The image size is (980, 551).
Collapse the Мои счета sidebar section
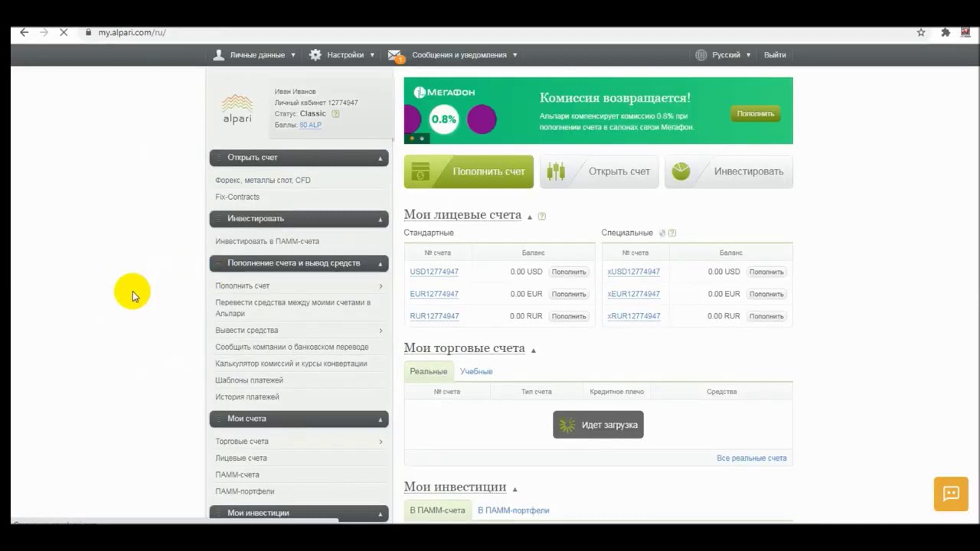[x=380, y=419]
